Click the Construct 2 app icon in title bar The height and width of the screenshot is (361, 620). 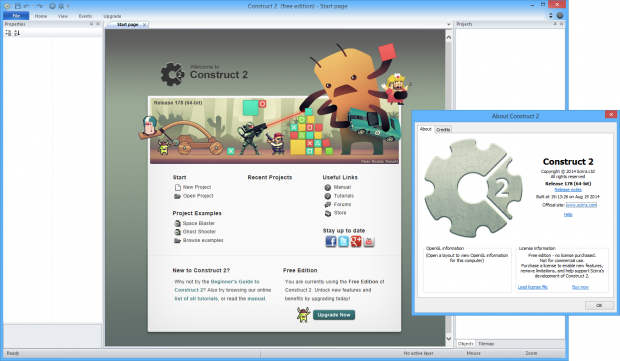pyautogui.click(x=7, y=6)
